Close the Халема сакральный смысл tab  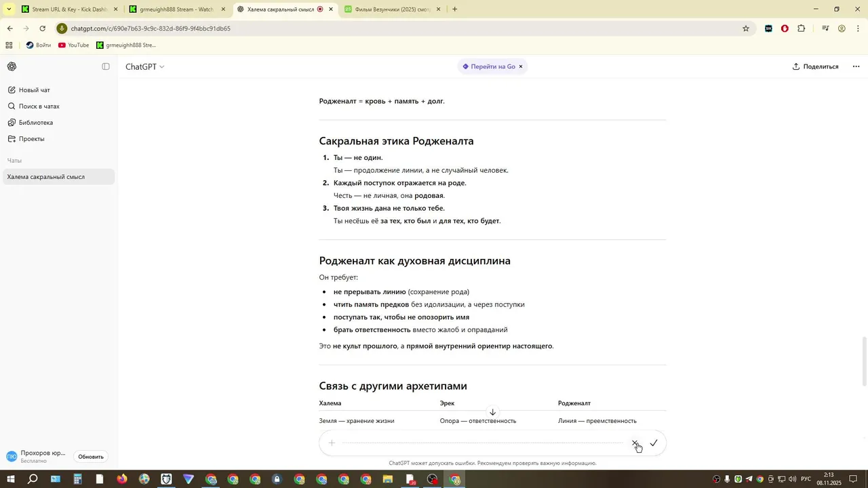click(331, 9)
